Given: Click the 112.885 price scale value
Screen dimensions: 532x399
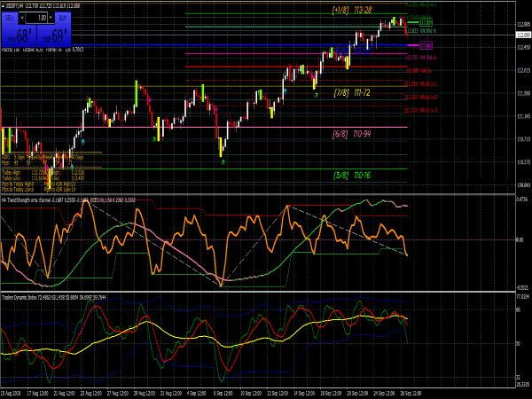Looking at the screenshot, I should pos(523,25).
